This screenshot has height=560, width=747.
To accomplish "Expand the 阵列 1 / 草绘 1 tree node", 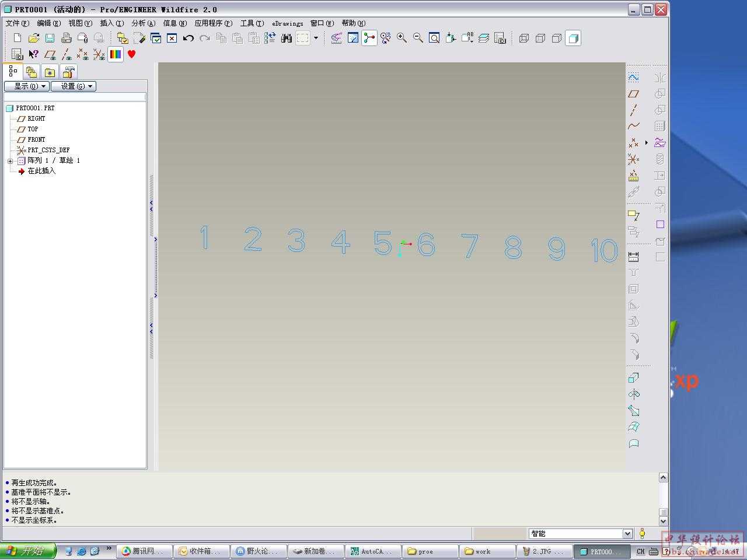I will coord(10,161).
